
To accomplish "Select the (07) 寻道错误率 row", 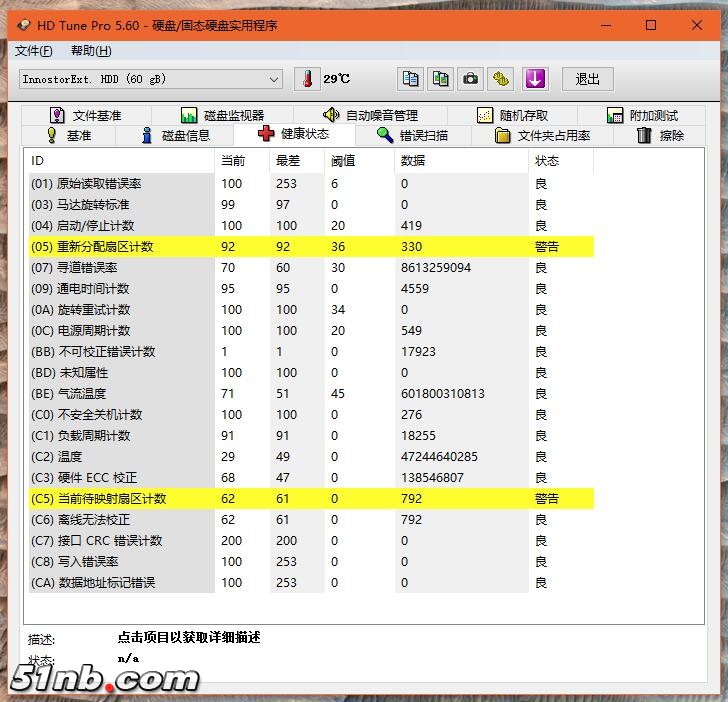I will tap(311, 268).
